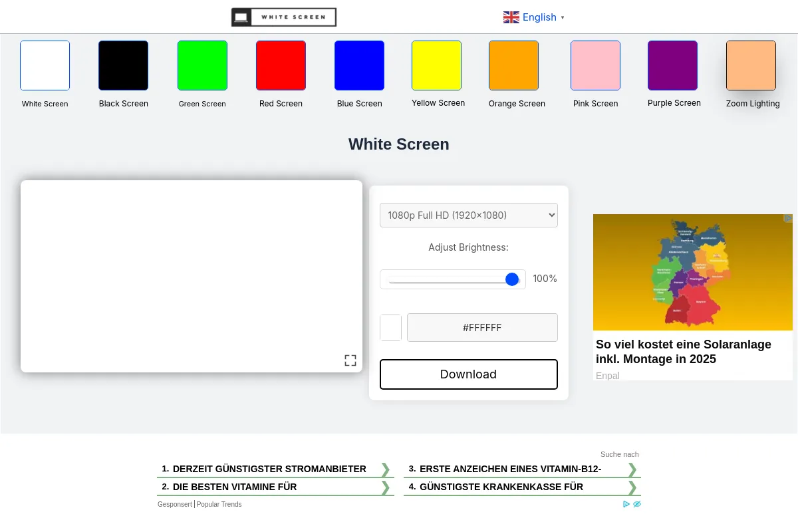Open the white color picker swatch

pyautogui.click(x=390, y=328)
